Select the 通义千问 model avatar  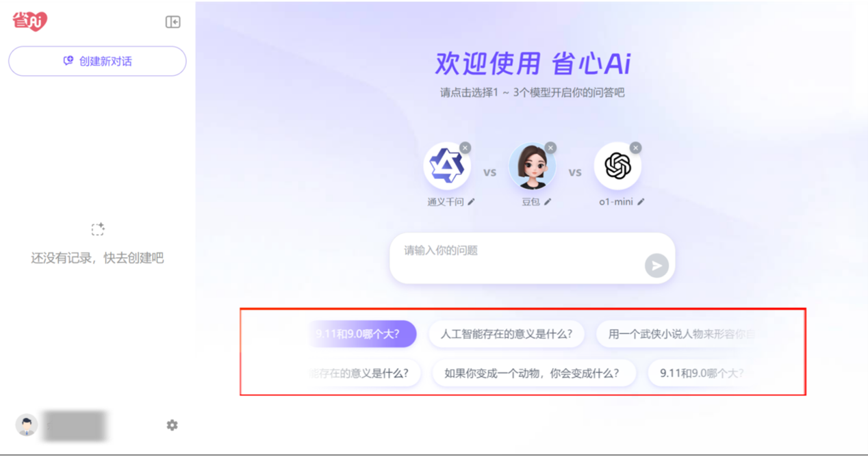click(447, 166)
